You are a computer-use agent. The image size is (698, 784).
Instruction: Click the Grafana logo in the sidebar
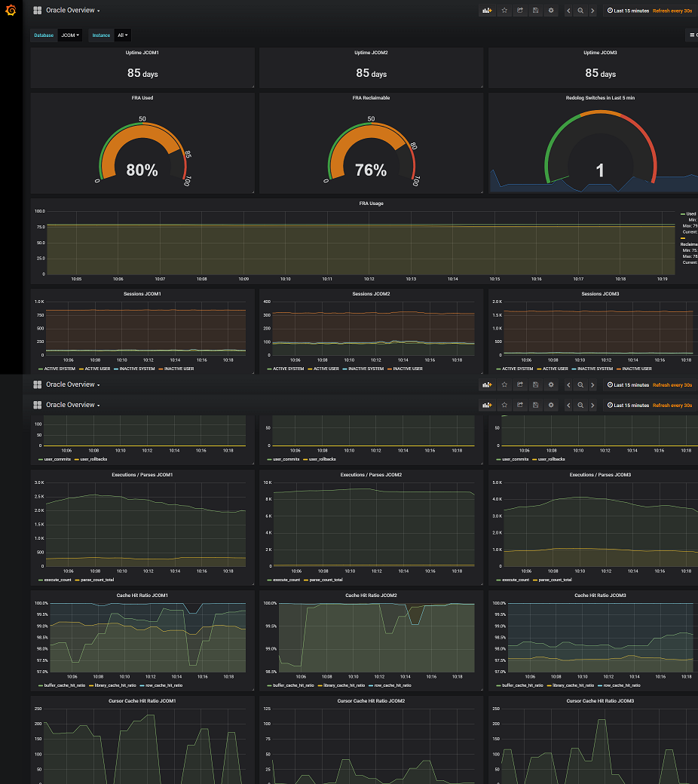[x=11, y=10]
